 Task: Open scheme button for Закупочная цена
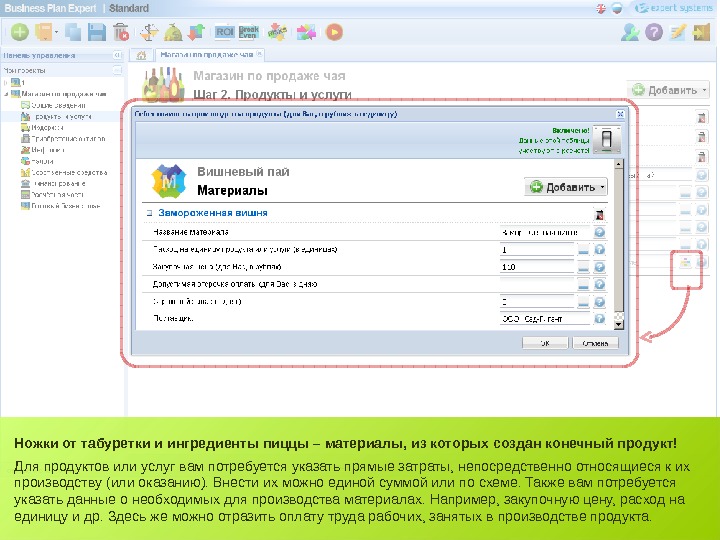[x=583, y=267]
